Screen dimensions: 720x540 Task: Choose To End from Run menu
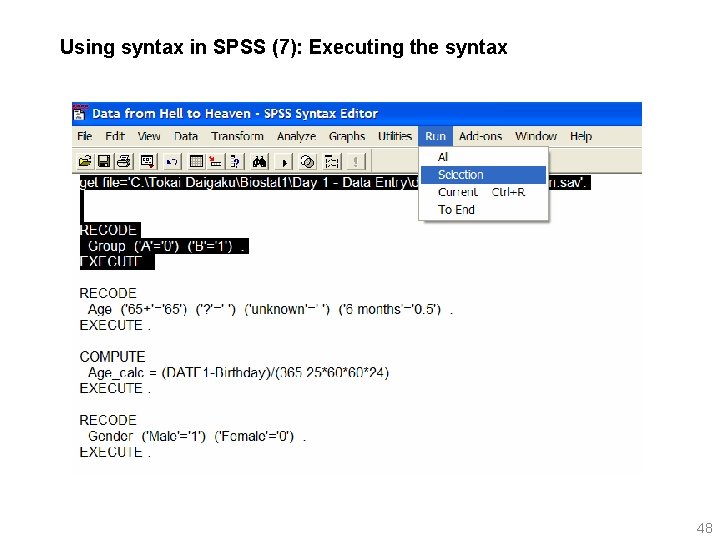[x=484, y=209]
